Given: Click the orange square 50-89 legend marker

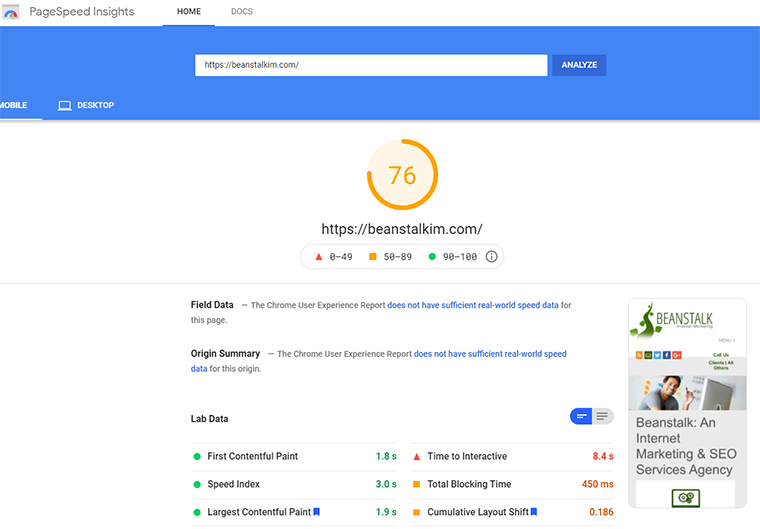Looking at the screenshot, I should click(x=373, y=256).
